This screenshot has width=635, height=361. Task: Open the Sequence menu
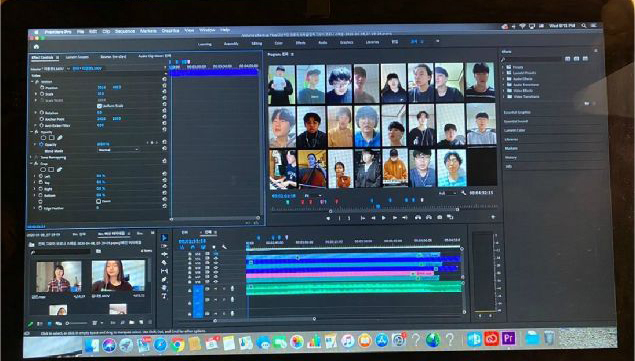click(125, 31)
